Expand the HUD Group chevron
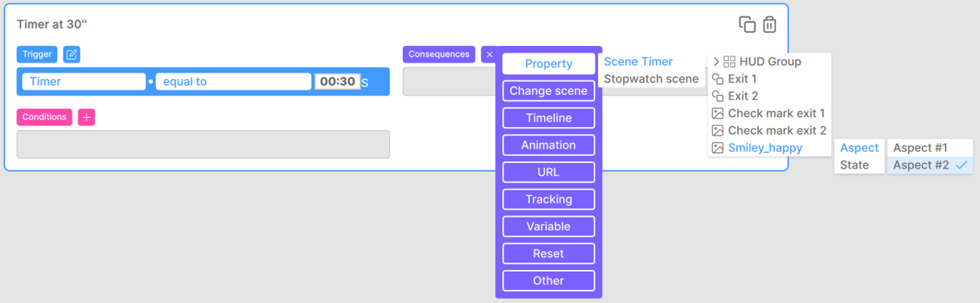The height and width of the screenshot is (303, 980). (x=716, y=61)
